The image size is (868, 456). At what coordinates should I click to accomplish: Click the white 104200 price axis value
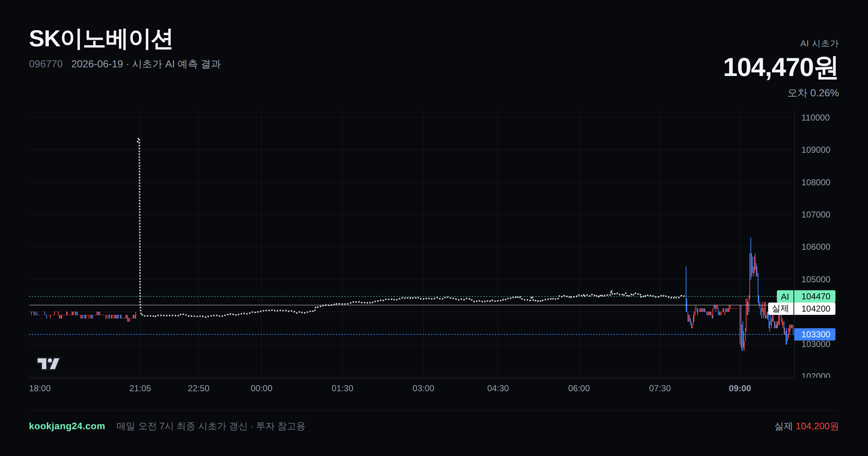[x=815, y=309]
